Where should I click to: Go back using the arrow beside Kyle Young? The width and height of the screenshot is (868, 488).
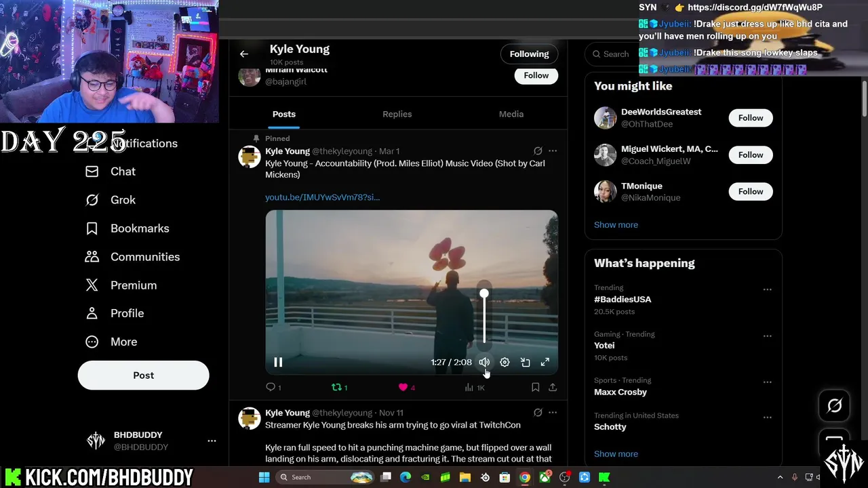click(244, 54)
